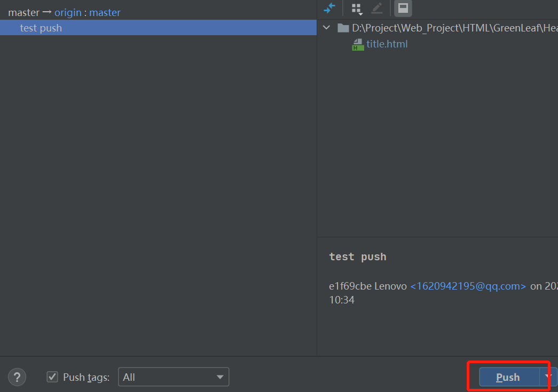Click the Show Diff compare icon
Screen dimensions: 558x392
[329, 8]
